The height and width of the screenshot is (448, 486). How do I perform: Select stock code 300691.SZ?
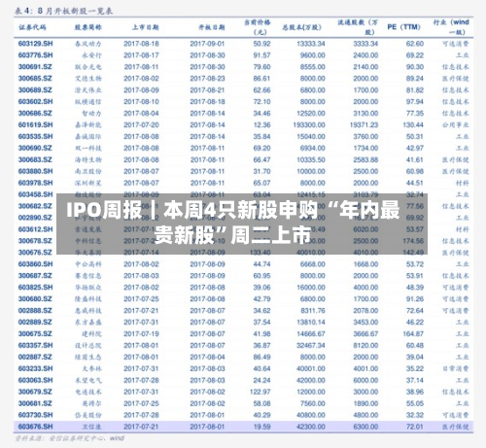(x=35, y=67)
